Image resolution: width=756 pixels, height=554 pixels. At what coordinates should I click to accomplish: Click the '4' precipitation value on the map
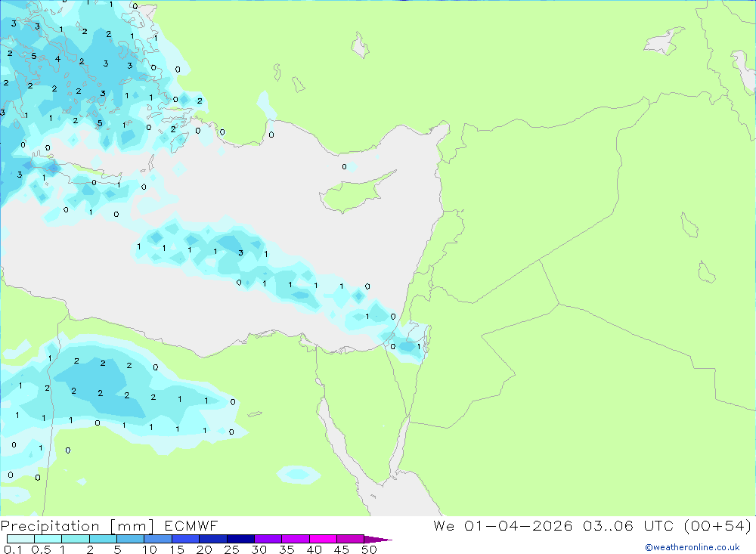tap(57, 59)
